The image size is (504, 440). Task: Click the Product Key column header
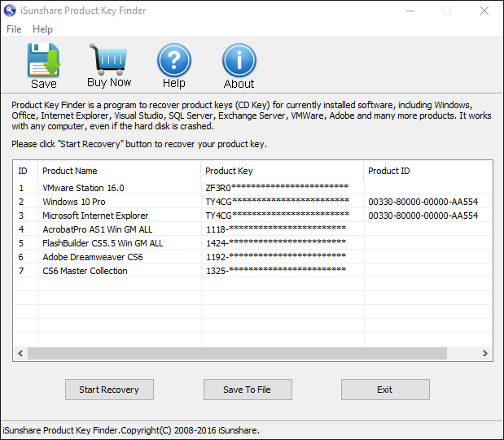point(283,171)
